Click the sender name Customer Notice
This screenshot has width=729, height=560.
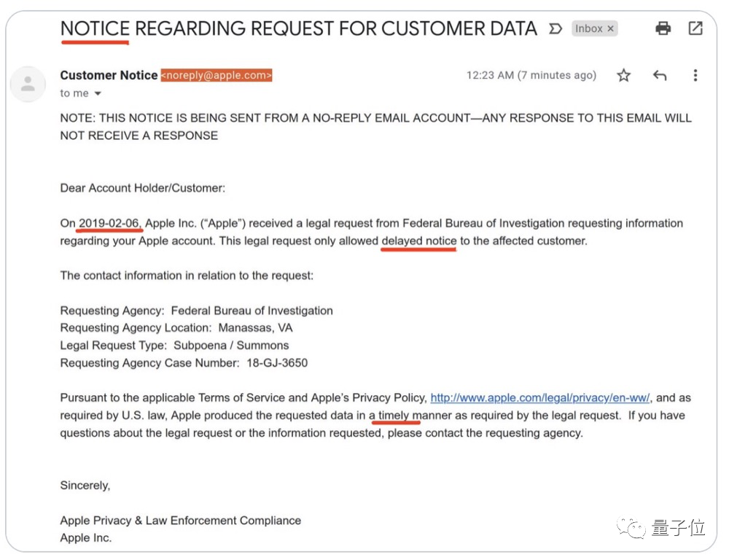click(x=109, y=75)
